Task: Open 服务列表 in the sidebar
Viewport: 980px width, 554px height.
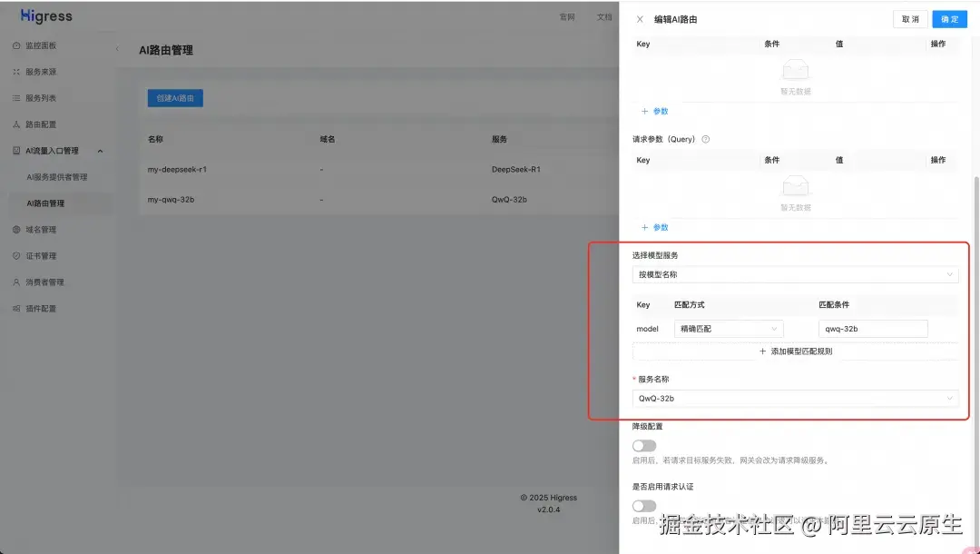Action: pyautogui.click(x=41, y=98)
